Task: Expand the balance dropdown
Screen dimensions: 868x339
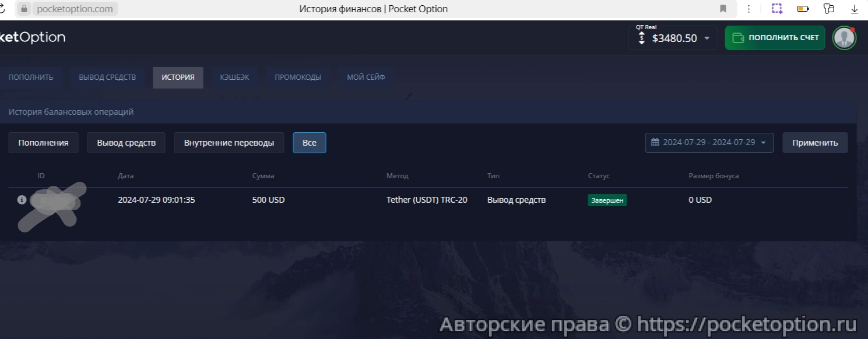Action: (706, 38)
